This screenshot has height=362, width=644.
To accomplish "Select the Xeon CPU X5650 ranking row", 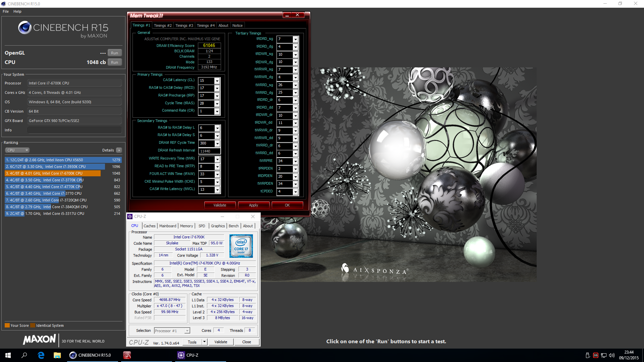I will pos(63,160).
